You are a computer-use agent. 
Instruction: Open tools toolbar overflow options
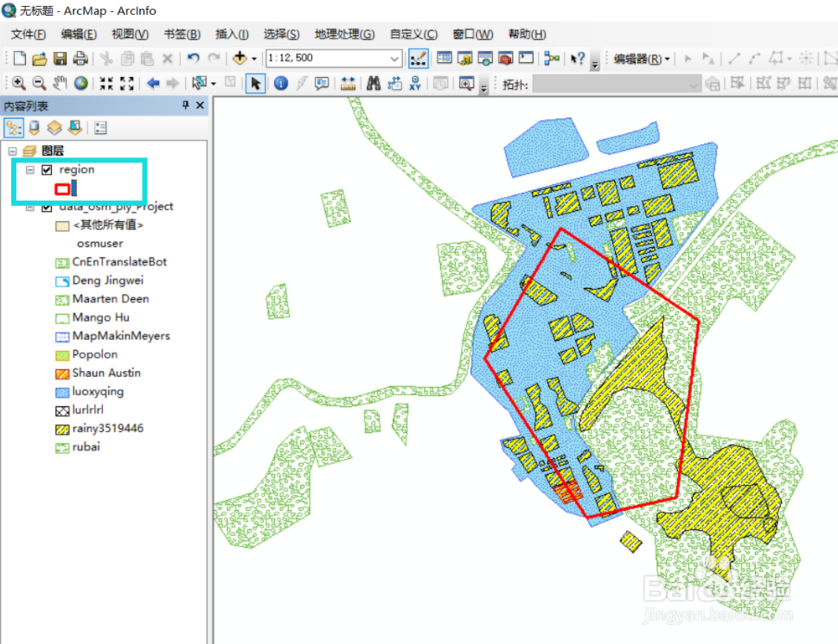point(484,90)
